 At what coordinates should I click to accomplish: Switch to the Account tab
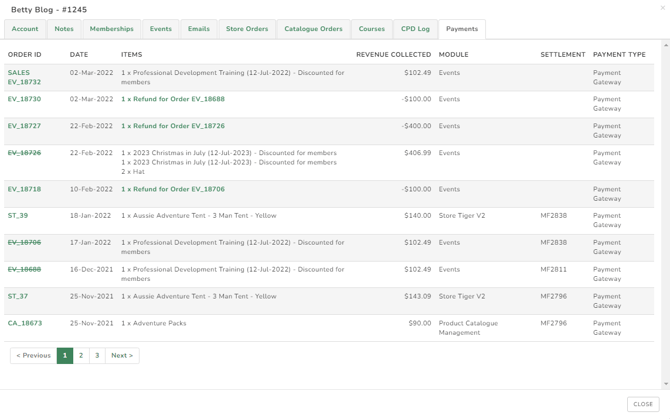tap(25, 29)
